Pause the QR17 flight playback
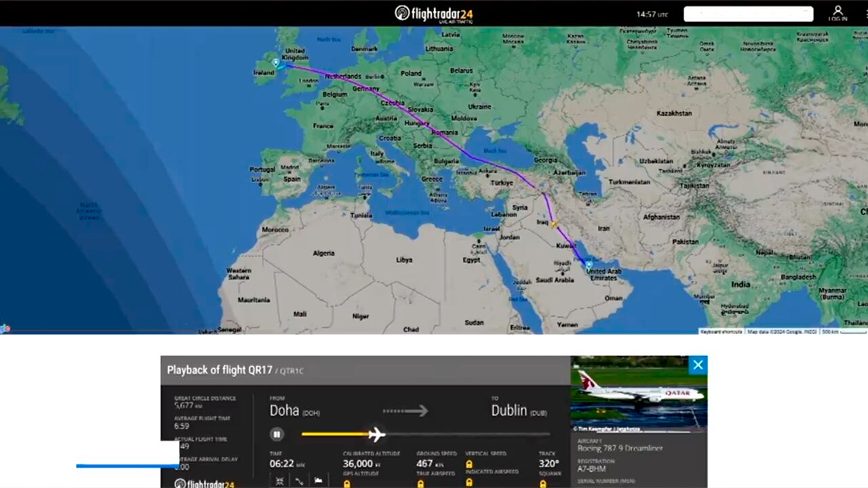 point(277,434)
